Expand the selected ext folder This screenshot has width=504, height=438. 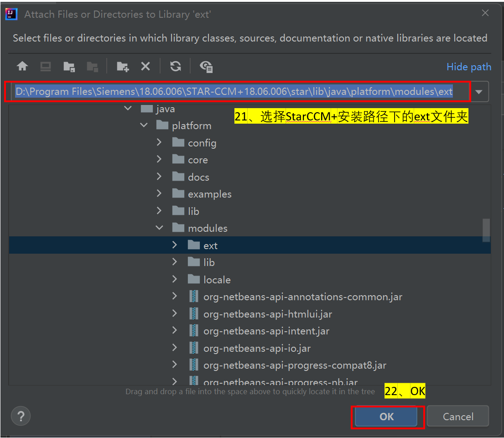(x=175, y=245)
